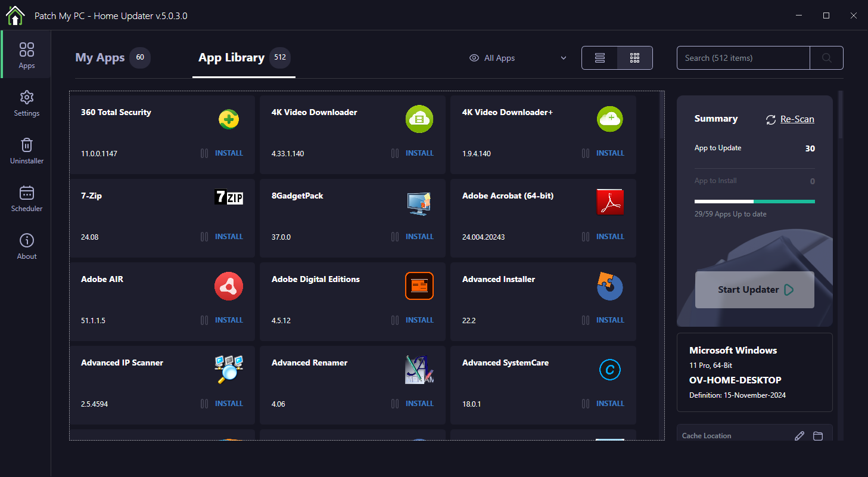
Task: Click the Re-Scan link
Action: click(x=797, y=119)
